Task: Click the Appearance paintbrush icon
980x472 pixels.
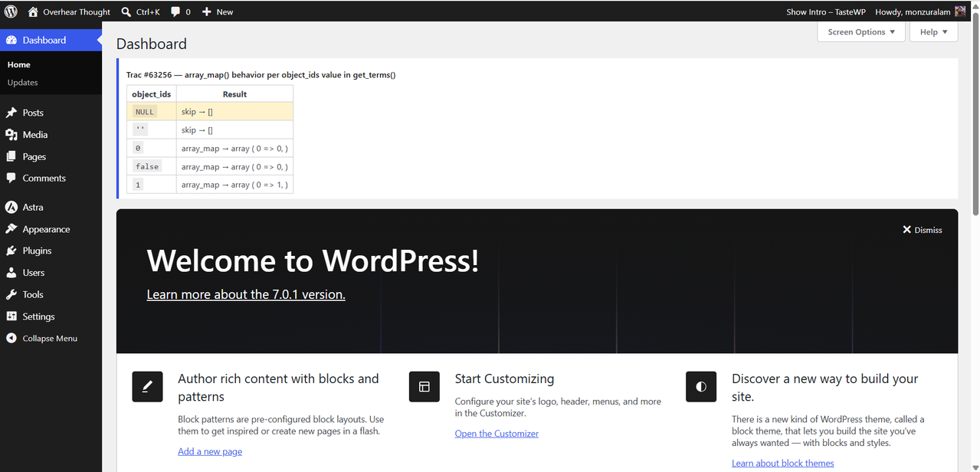Action: 11,229
